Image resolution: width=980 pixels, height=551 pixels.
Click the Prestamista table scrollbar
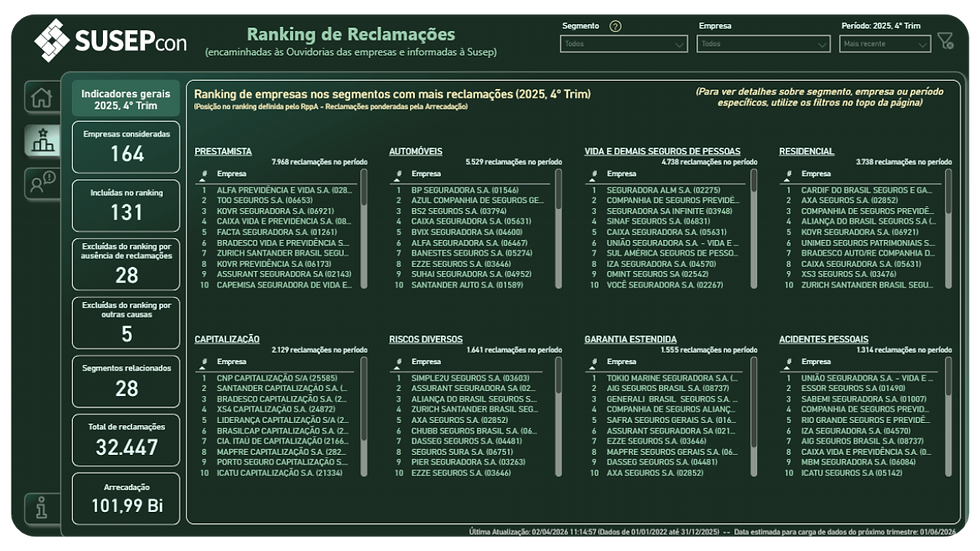364,229
